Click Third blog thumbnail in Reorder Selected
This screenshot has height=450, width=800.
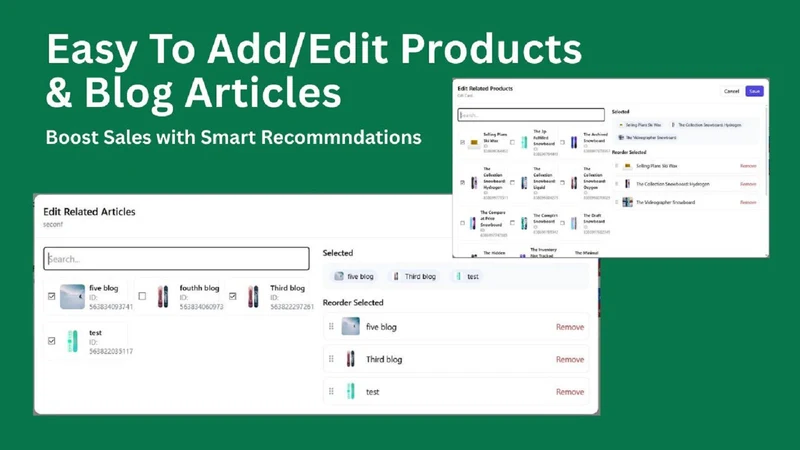[351, 359]
